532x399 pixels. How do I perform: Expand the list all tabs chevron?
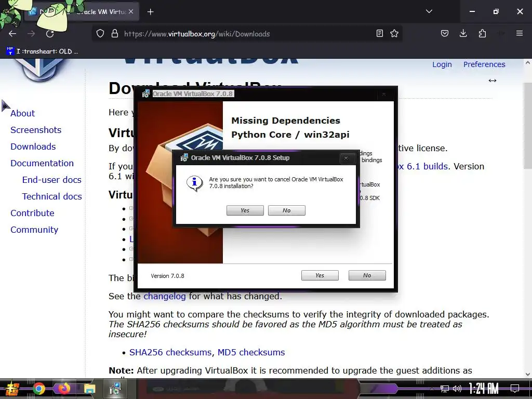click(x=429, y=11)
